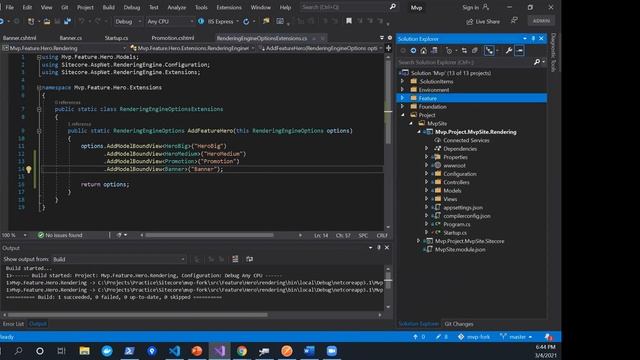Select MvpSite.module.json file

[460, 249]
